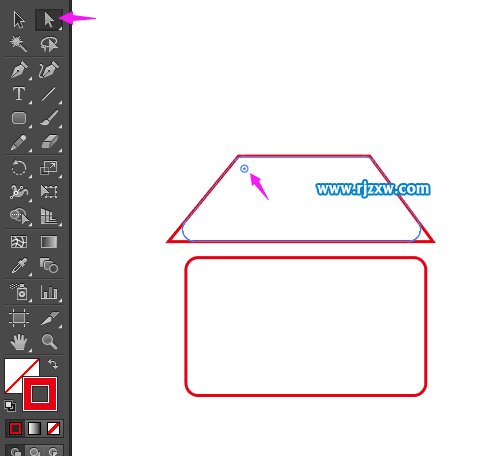
Task: Choose the Curvature tool
Action: point(49,69)
